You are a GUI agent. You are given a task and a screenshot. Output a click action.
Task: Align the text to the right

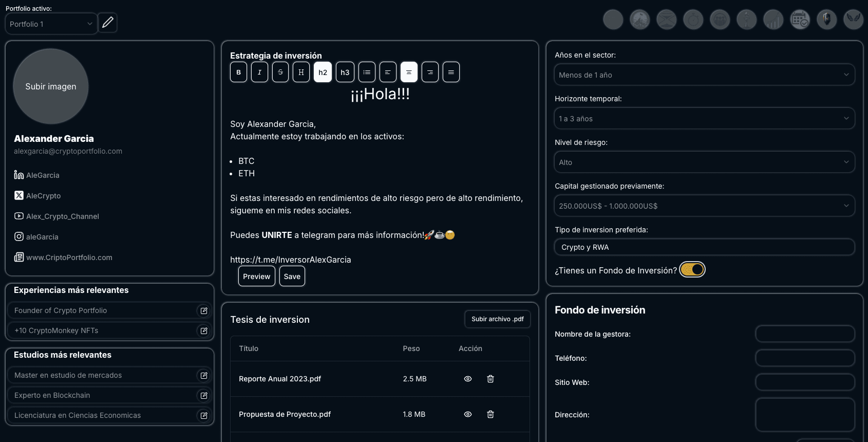430,72
